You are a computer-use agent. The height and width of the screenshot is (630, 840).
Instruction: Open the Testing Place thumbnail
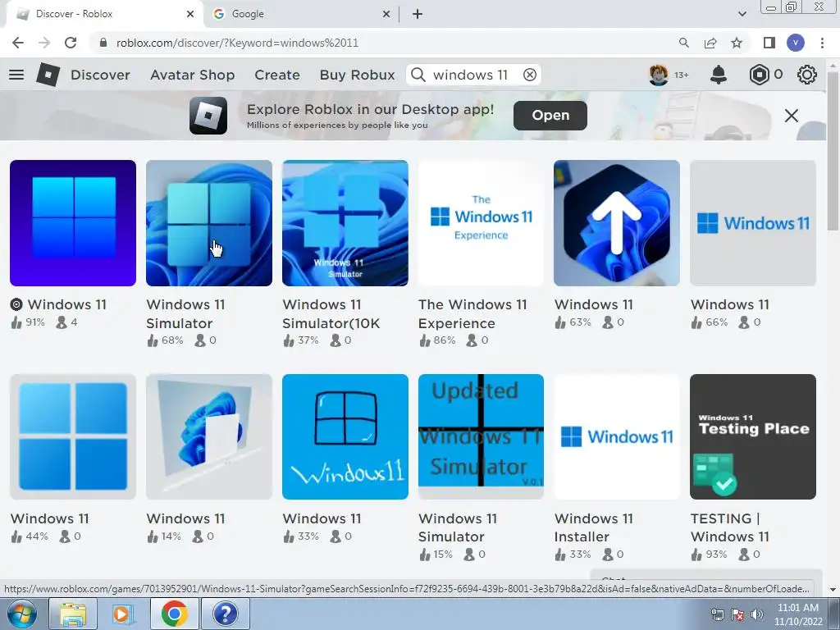click(x=753, y=436)
